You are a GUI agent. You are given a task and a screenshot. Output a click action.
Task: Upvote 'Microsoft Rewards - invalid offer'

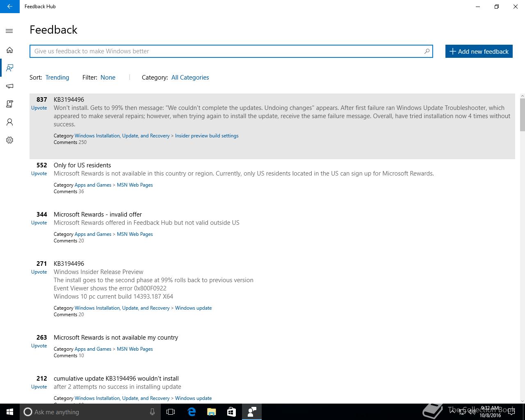point(39,223)
